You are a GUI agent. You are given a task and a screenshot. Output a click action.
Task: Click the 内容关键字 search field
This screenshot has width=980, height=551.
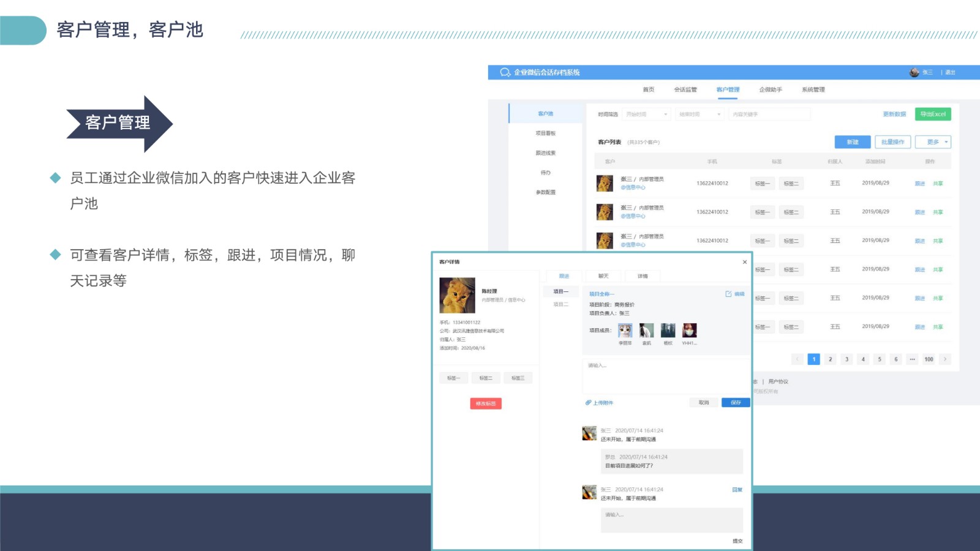[769, 114]
